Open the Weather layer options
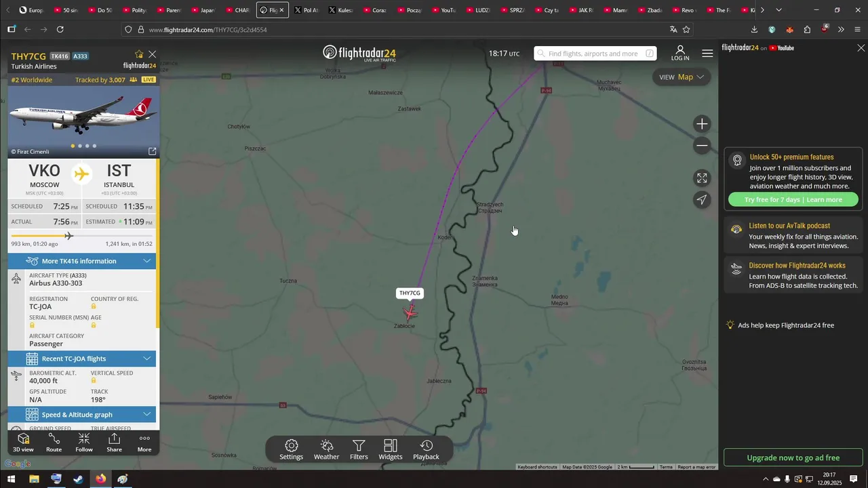 click(x=326, y=450)
